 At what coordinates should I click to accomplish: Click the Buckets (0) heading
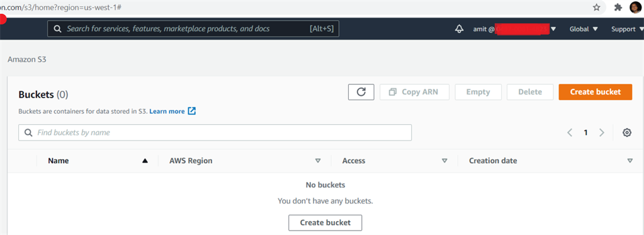click(43, 95)
